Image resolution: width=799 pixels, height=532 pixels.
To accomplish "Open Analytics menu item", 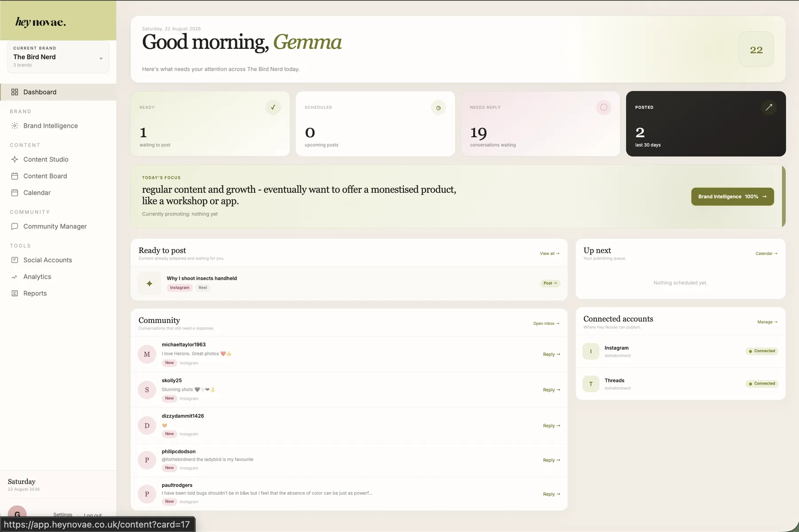I will [58, 277].
